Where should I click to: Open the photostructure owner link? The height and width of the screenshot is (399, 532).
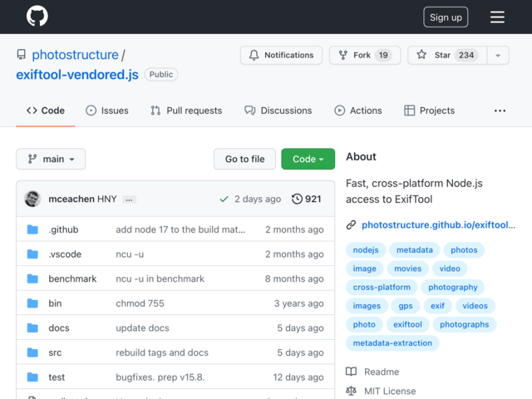coord(75,55)
